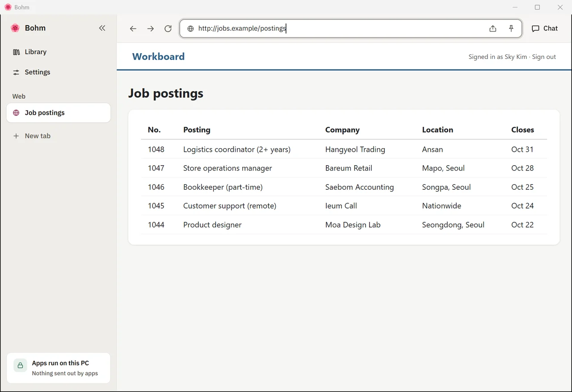Screen dimensions: 572x392
Task: Collapse the sidebar with the double chevron
Action: (102, 28)
